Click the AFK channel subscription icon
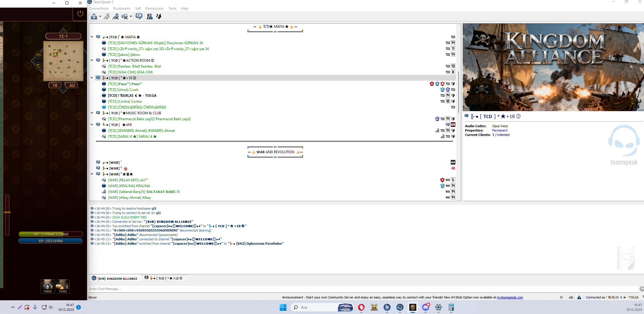 coord(98,125)
